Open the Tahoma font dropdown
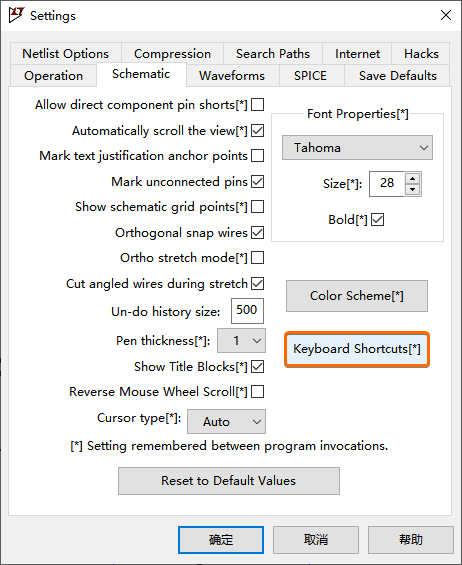The height and width of the screenshot is (565, 462). tap(357, 148)
